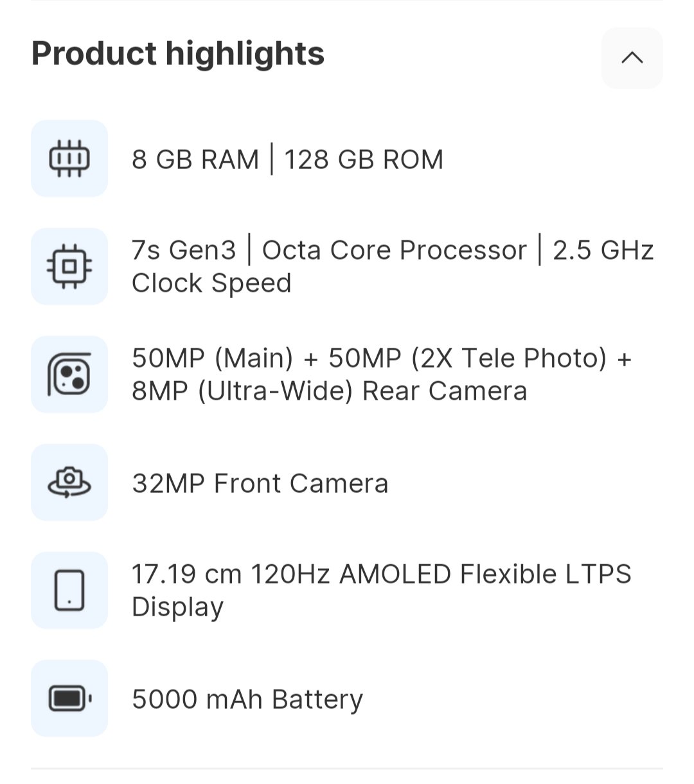Click the word Display under AMOLED line
The height and width of the screenshot is (784, 694).
pyautogui.click(x=177, y=607)
